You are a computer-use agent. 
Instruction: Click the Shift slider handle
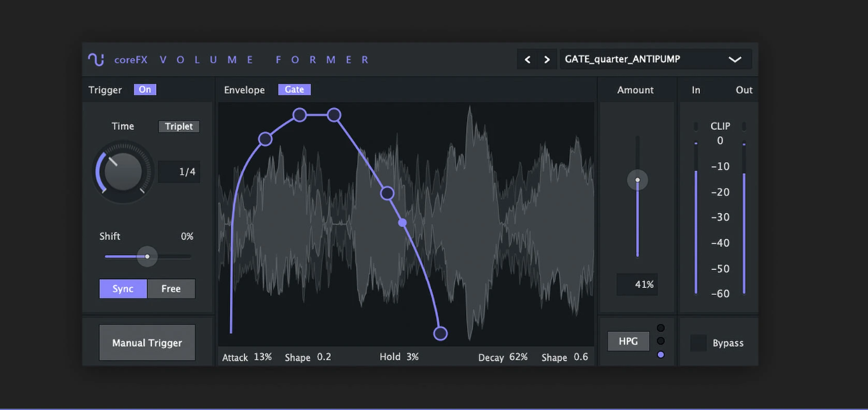(147, 256)
